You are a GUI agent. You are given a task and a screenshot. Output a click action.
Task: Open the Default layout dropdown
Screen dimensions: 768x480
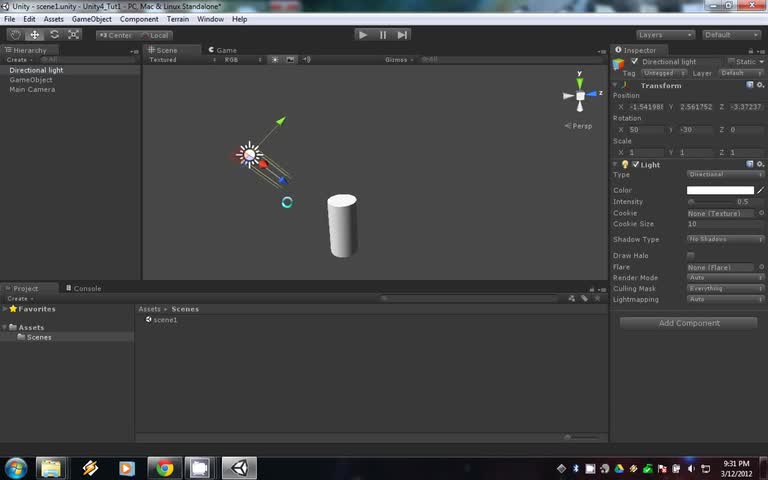point(732,35)
